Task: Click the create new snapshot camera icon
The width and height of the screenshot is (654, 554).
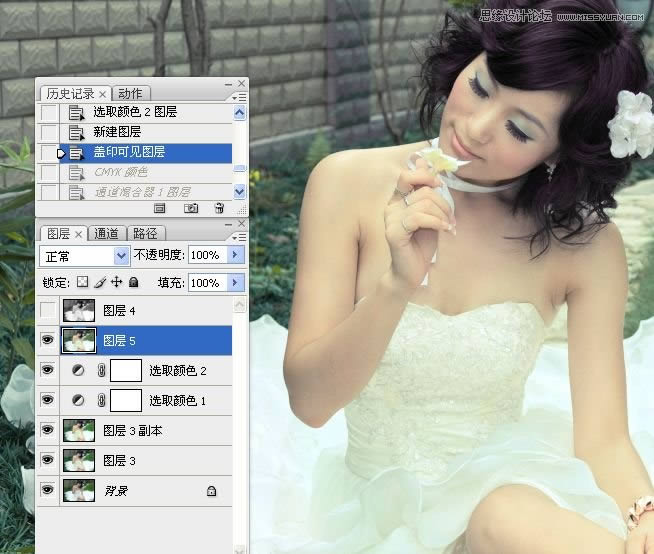Action: point(191,208)
